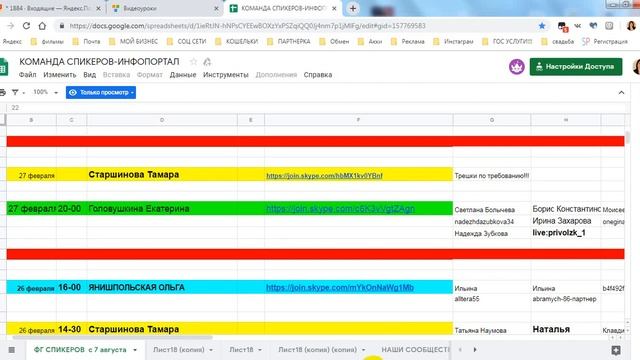The image size is (640, 360).
Task: Star the КОМАНДА СПИКЕРОВ-ИНФОПОРТАЛ document
Action: (x=193, y=62)
